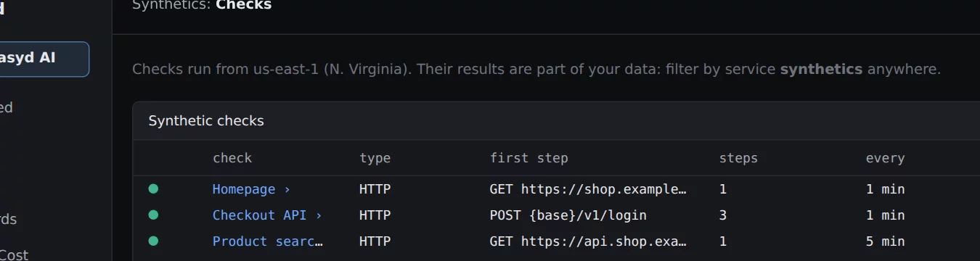980x261 pixels.
Task: Open the Checkout API check link
Action: (267, 215)
